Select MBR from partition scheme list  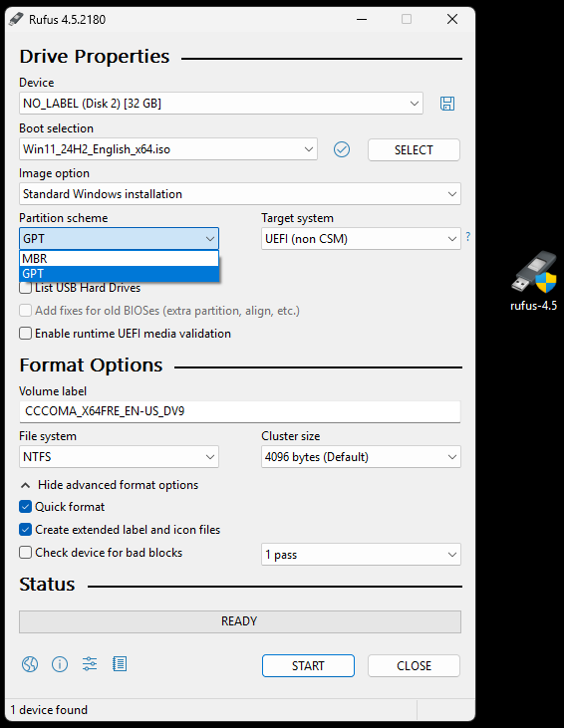coord(119,259)
